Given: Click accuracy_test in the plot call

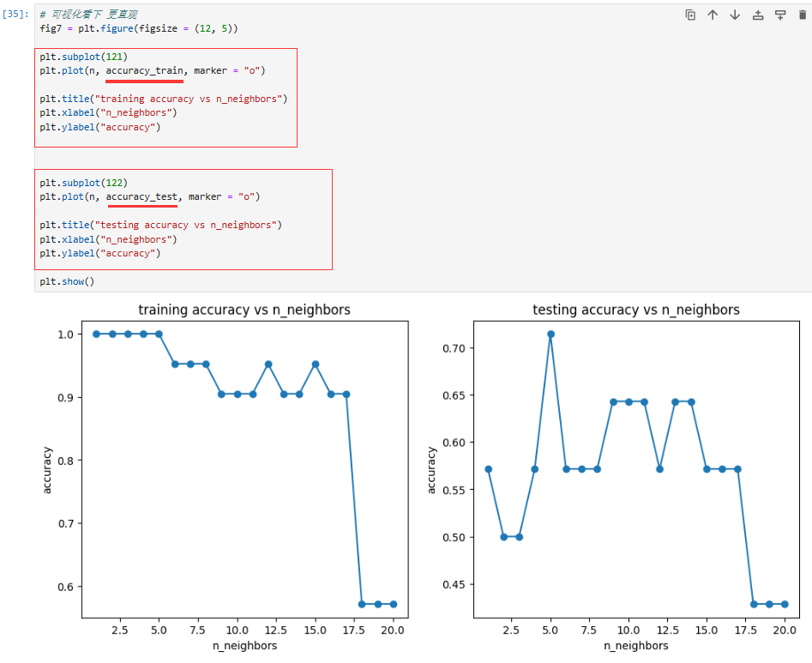Looking at the screenshot, I should click(x=141, y=196).
